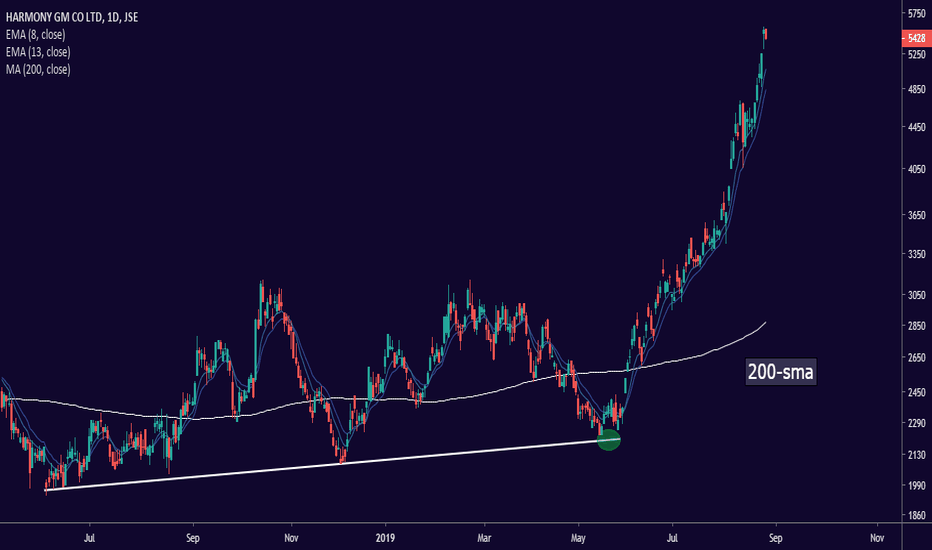
Task: Click the 4450 price axis label
Action: 917,127
